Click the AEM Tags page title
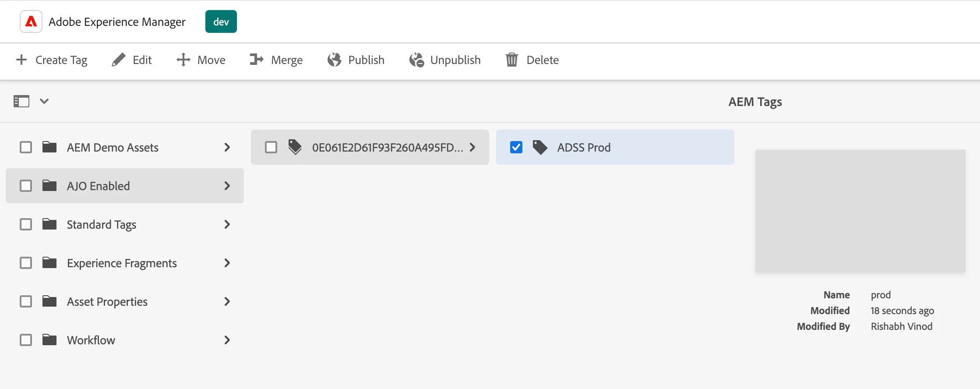Image resolution: width=980 pixels, height=389 pixels. tap(755, 102)
